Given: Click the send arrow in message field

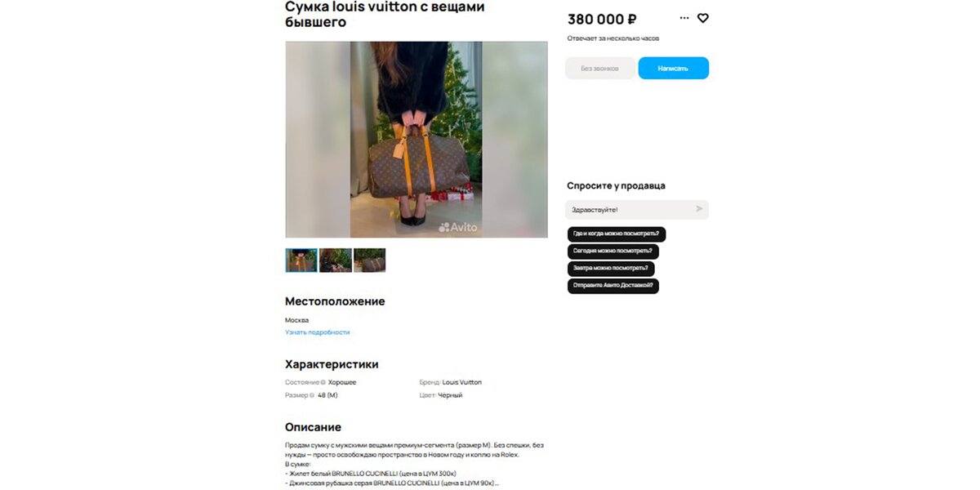Looking at the screenshot, I should [x=699, y=209].
